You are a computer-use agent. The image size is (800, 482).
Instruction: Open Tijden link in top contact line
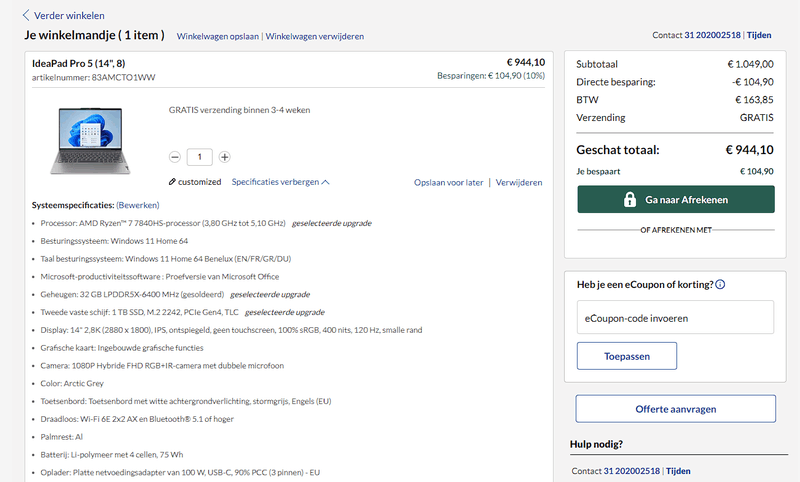point(759,35)
